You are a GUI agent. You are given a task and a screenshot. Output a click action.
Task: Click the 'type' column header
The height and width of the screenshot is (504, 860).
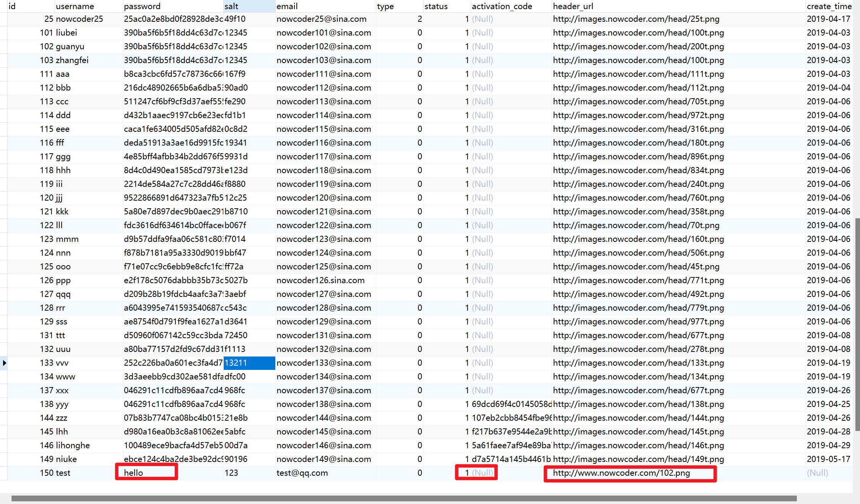[400, 6]
